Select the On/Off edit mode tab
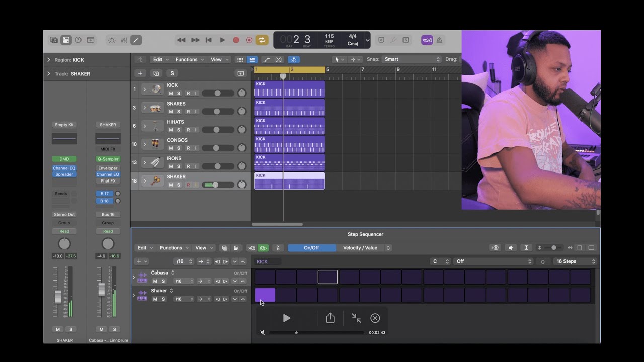Image resolution: width=644 pixels, height=362 pixels. point(311,248)
